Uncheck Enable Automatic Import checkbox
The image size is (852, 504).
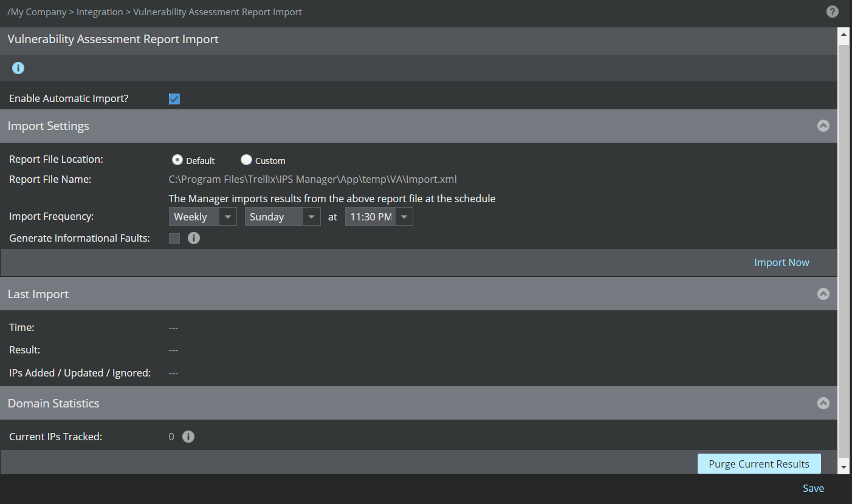(174, 99)
